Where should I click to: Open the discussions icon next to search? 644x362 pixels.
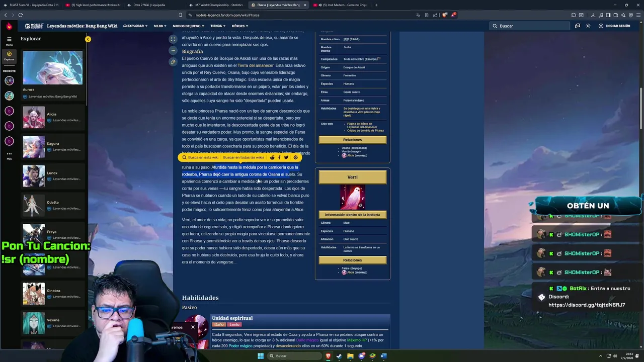578,26
